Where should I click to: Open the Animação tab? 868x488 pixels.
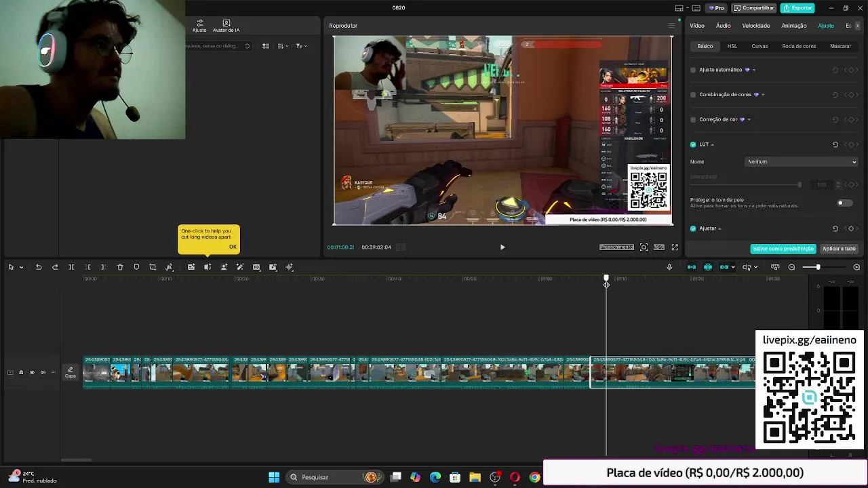(x=794, y=26)
